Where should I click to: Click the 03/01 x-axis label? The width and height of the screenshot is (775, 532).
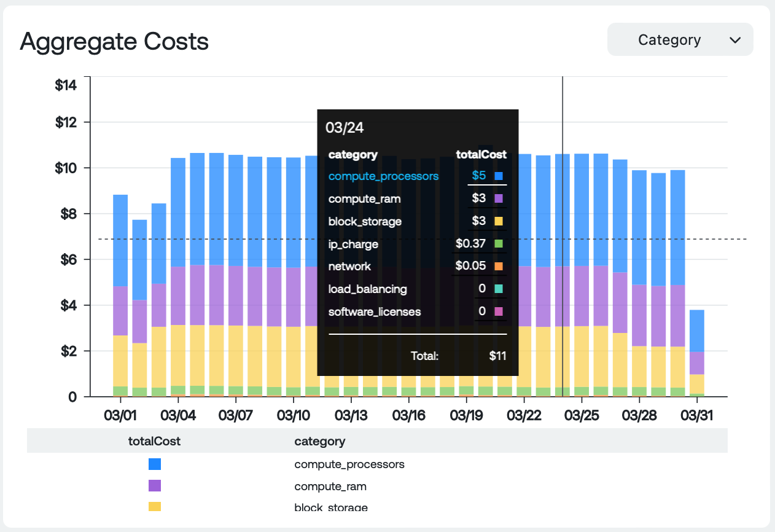[120, 415]
